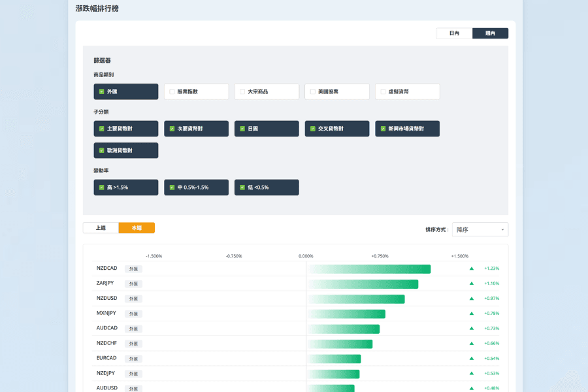Click the +0.97% value

[491, 299]
